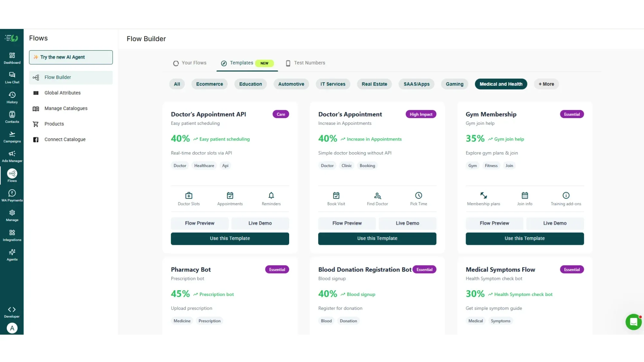Filter templates by All
Viewport: 644px width, 362px height.
pyautogui.click(x=177, y=84)
